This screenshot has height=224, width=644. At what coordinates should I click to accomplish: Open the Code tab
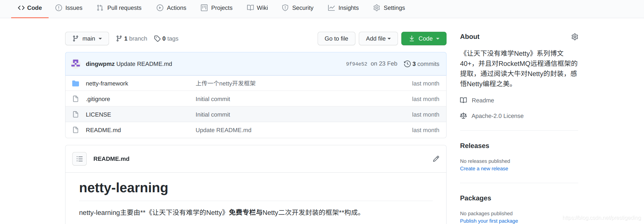coord(30,8)
